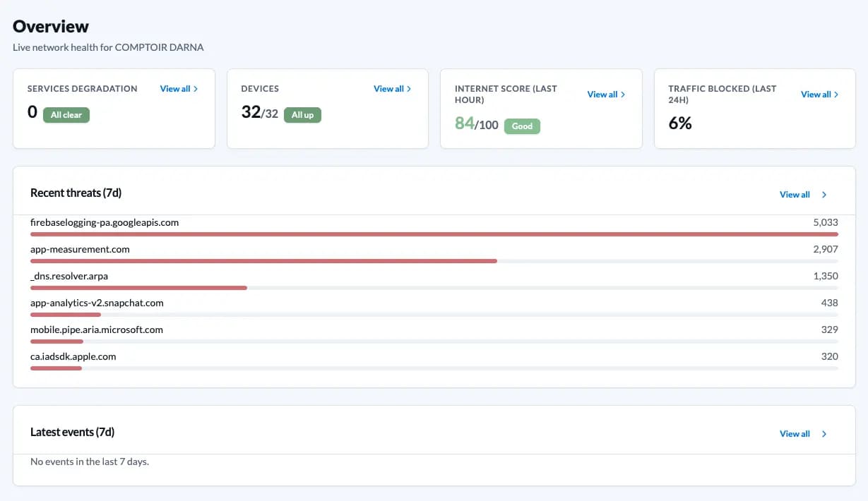
Task: Click the 6% traffic blocked value
Action: pos(680,123)
